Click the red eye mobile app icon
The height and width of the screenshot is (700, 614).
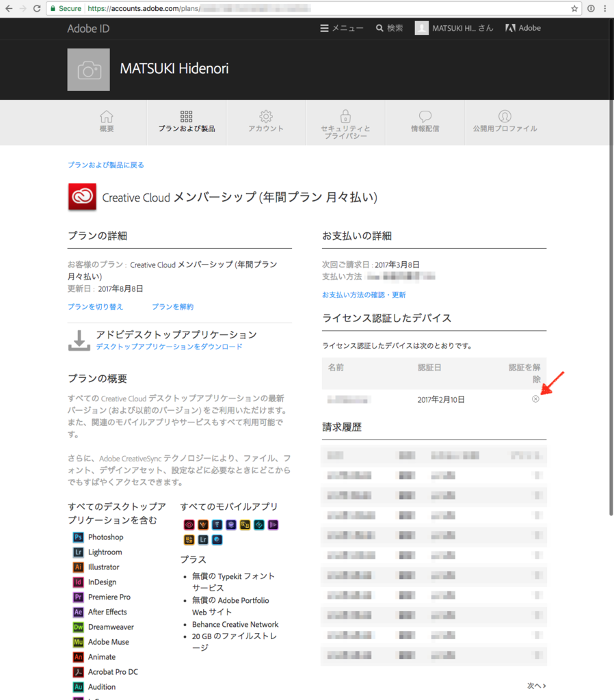coord(189,524)
